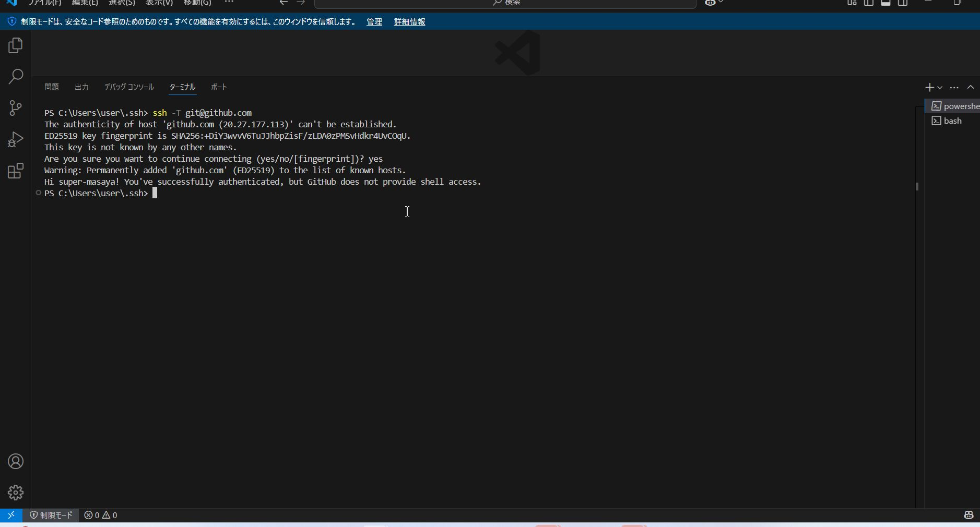
Task: Toggle the primary side bar visibility
Action: pos(869,3)
